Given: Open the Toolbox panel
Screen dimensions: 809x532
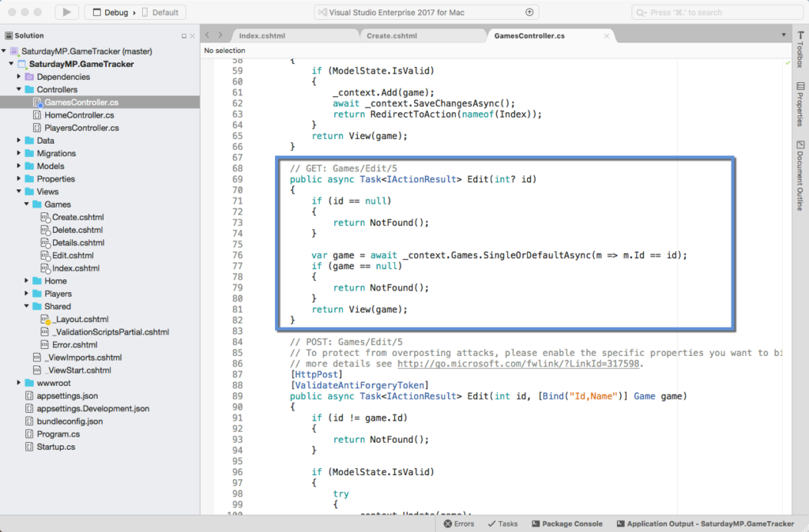Looking at the screenshot, I should tap(801, 51).
